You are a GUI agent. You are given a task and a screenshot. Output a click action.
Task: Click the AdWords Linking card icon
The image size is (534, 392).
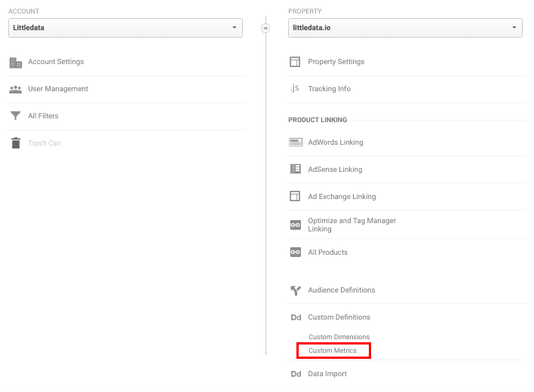295,142
